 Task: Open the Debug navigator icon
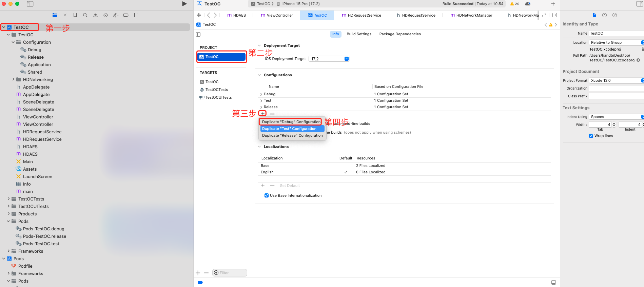116,15
